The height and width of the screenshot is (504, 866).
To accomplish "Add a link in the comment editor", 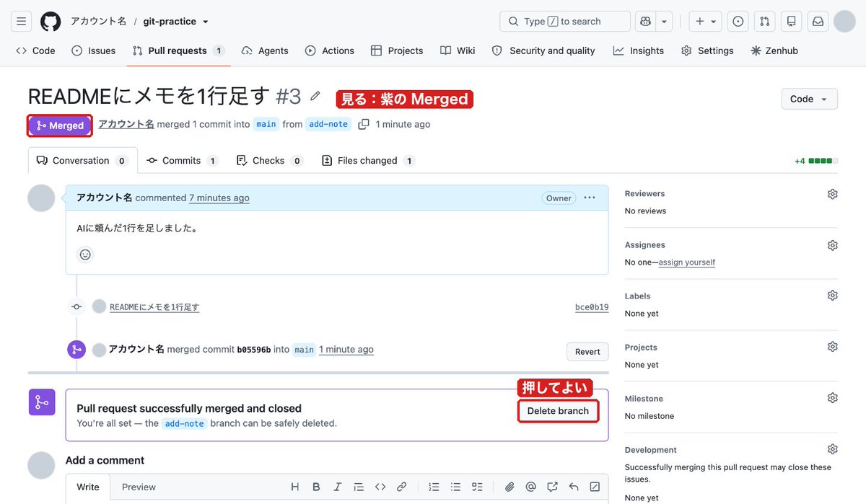I will [x=402, y=487].
